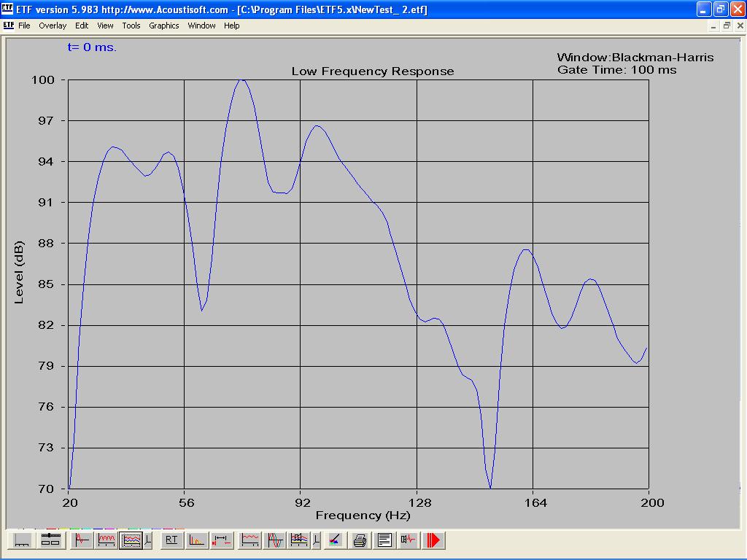
Task: Click the printer icon in bottom toolbar
Action: pyautogui.click(x=360, y=540)
